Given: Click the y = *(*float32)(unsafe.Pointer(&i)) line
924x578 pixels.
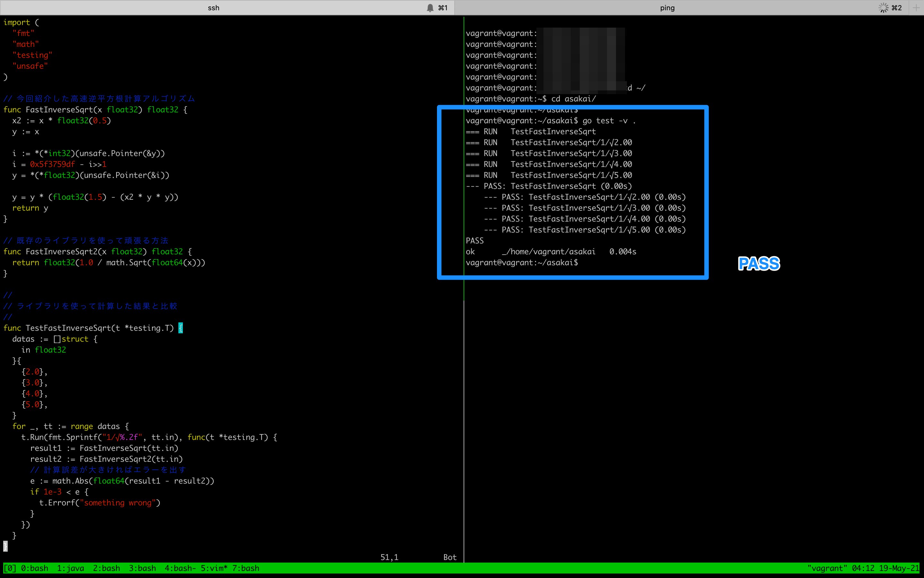Looking at the screenshot, I should [90, 175].
